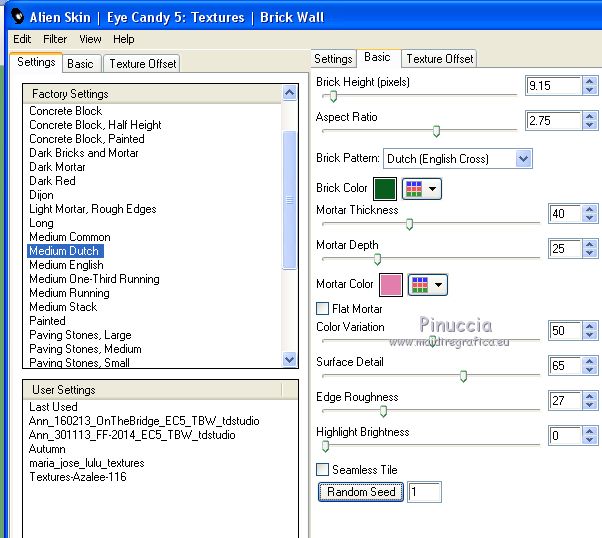The image size is (602, 538).
Task: Switch to left panel Basic tab
Action: [80, 64]
